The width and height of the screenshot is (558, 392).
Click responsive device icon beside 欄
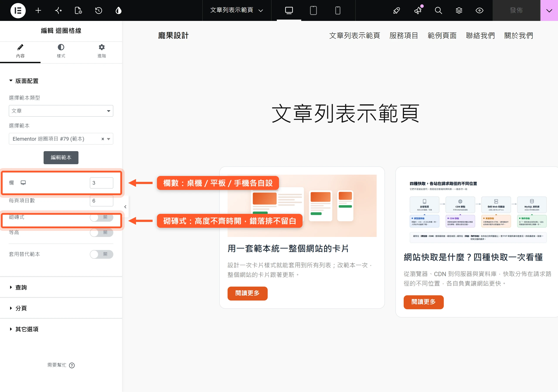[x=23, y=183]
